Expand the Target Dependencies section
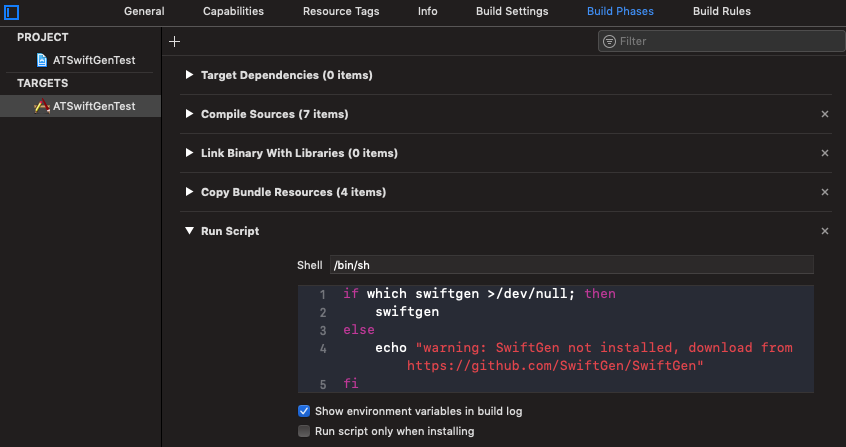The image size is (846, 447). click(x=190, y=75)
